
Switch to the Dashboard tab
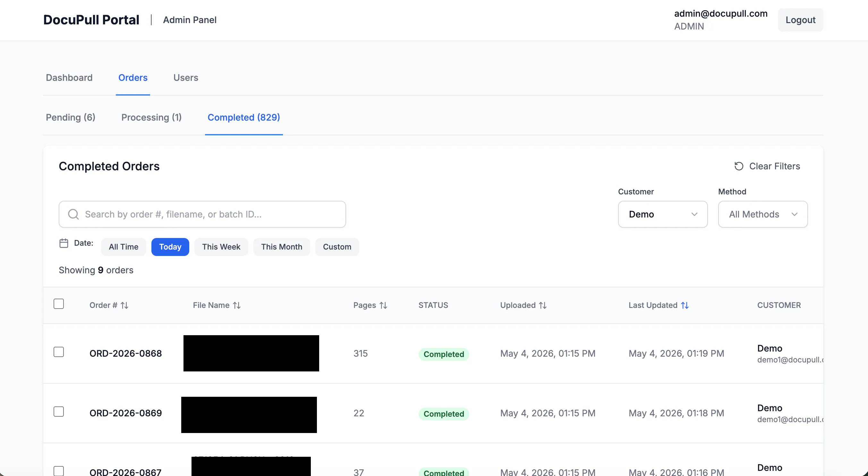pos(69,78)
